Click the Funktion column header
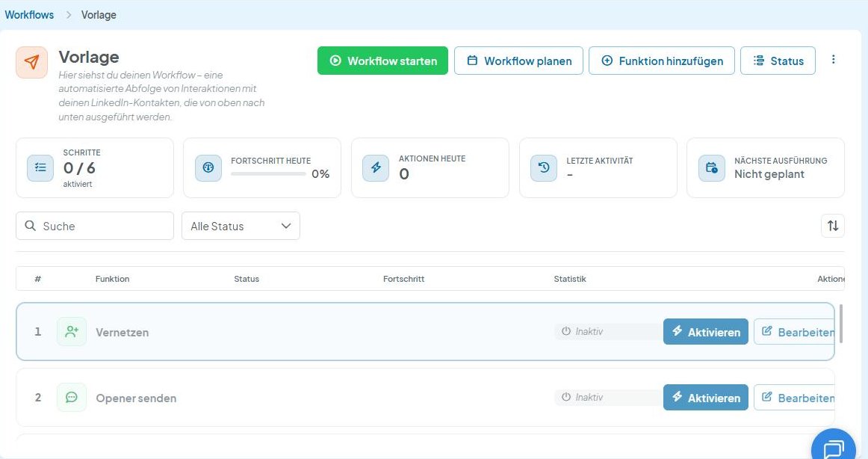 click(x=112, y=279)
